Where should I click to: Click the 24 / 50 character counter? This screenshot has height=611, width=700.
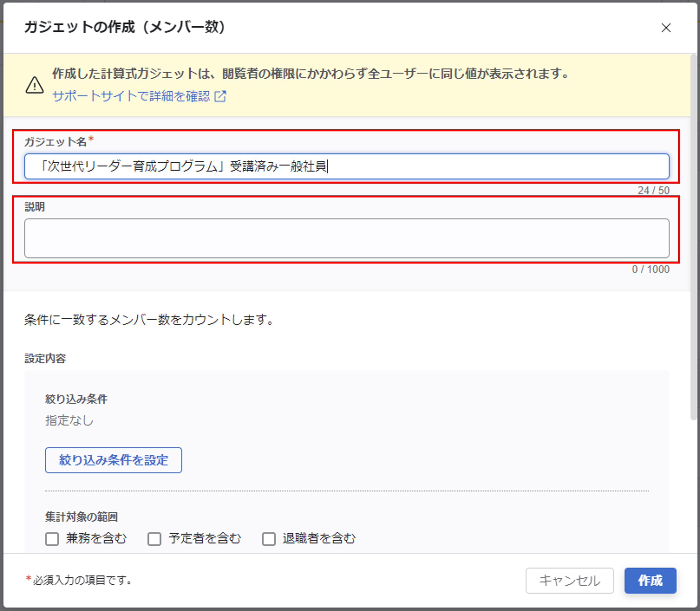click(x=653, y=190)
